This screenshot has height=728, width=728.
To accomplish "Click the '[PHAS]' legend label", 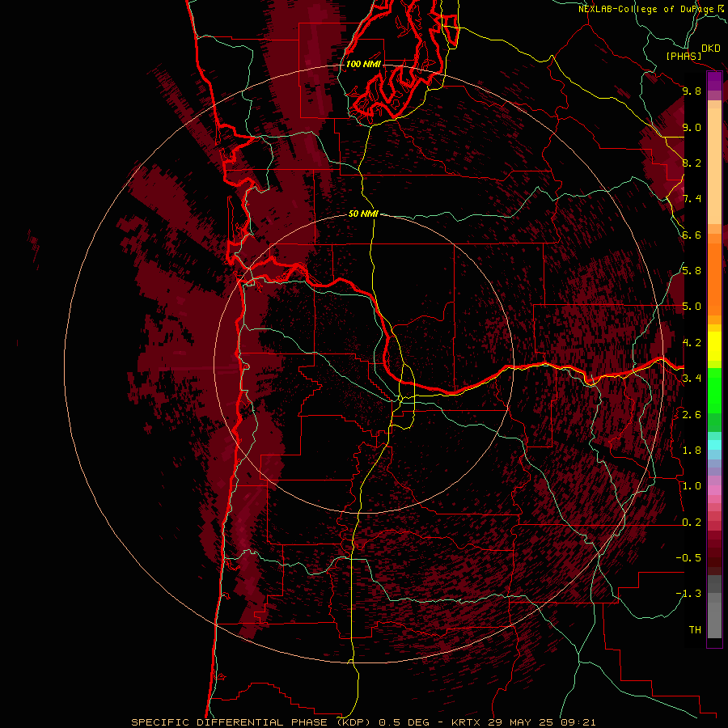I will coord(684,56).
